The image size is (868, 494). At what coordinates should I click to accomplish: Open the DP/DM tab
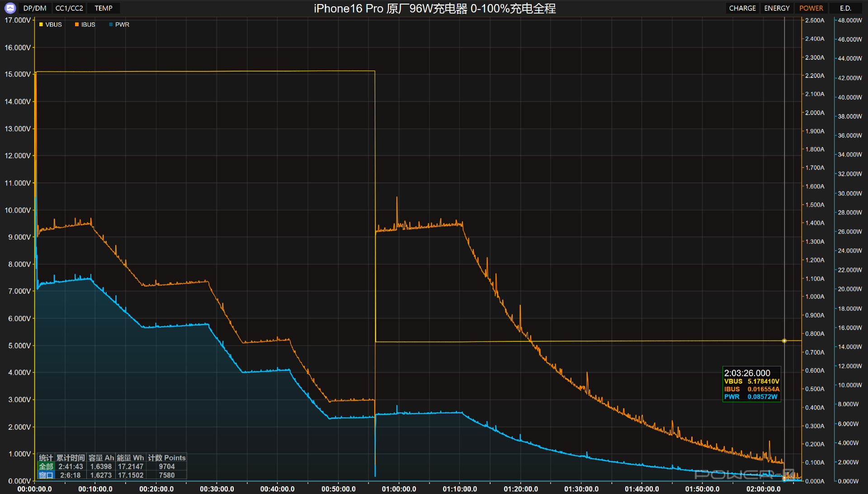35,8
